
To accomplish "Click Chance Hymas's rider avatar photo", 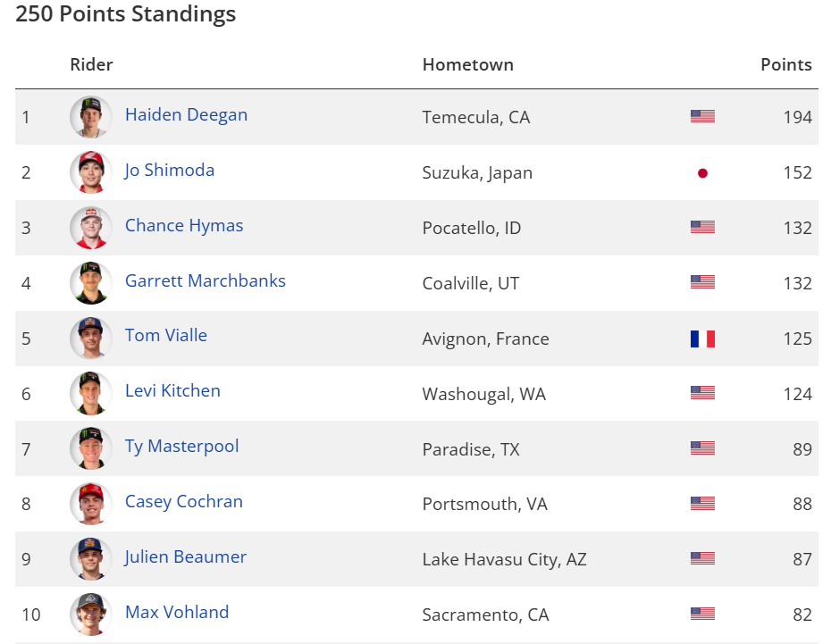I will (x=91, y=228).
